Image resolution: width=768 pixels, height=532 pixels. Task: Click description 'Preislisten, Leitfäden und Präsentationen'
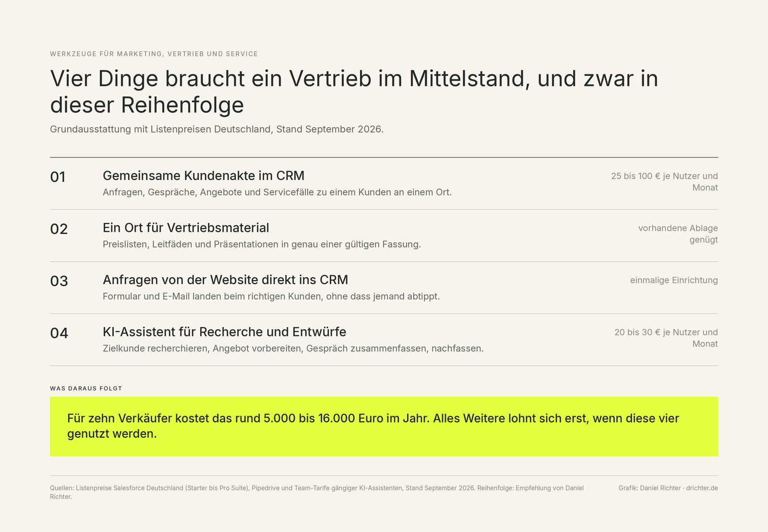pos(262,244)
